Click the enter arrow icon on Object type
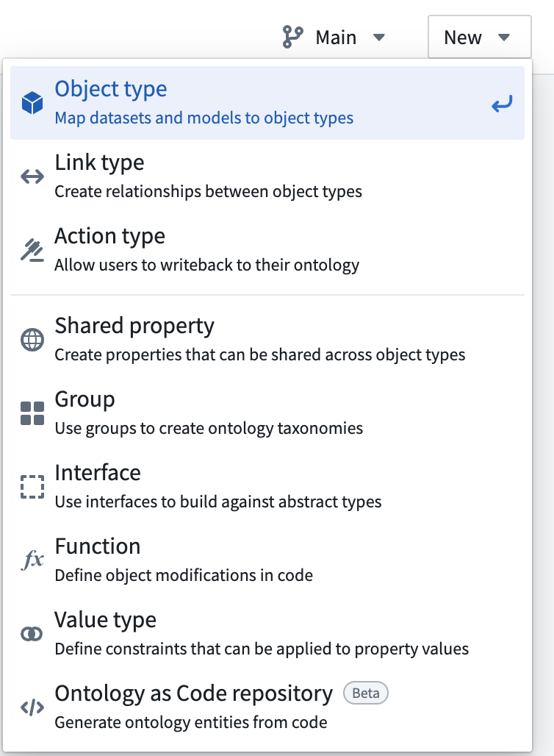The image size is (554, 756). click(x=502, y=103)
